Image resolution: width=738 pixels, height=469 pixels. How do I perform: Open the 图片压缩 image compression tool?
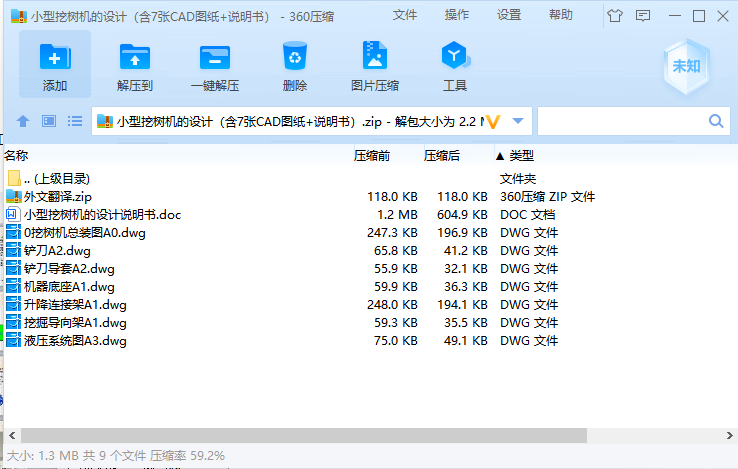pos(375,56)
